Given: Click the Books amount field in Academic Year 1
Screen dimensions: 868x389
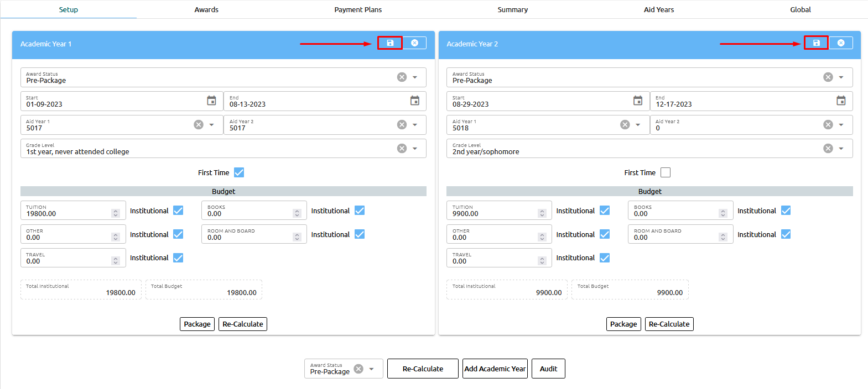Looking at the screenshot, I should [x=249, y=214].
